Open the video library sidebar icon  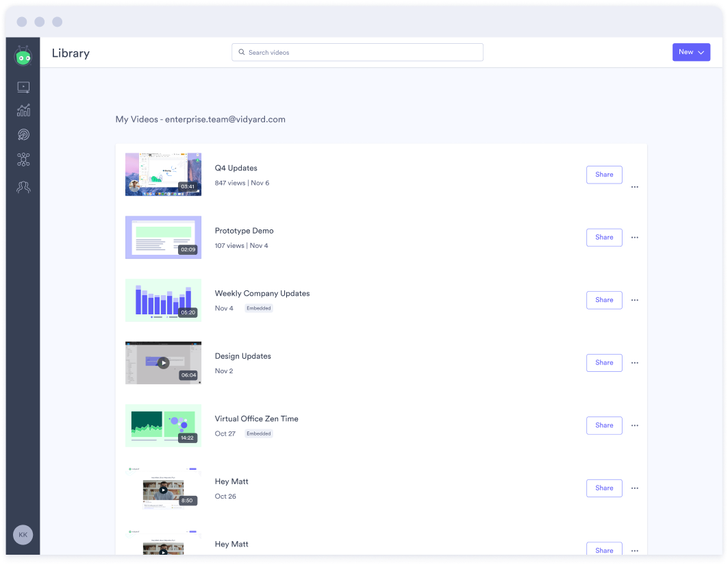coord(23,87)
